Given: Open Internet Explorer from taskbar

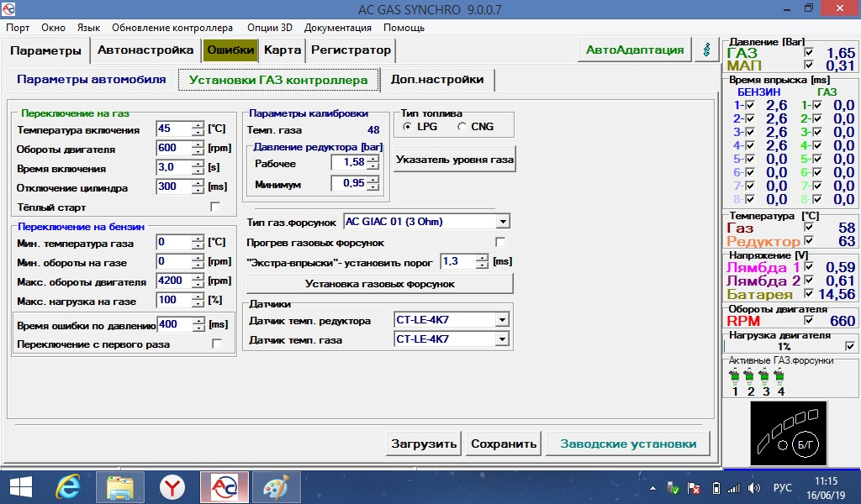Looking at the screenshot, I should [x=68, y=487].
